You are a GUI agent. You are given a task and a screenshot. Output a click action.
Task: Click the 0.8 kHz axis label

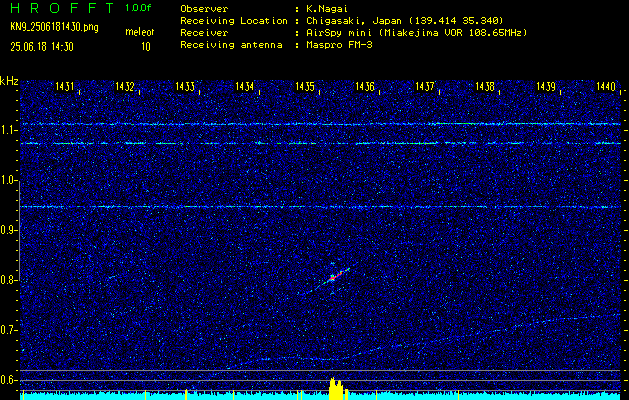coord(7,280)
